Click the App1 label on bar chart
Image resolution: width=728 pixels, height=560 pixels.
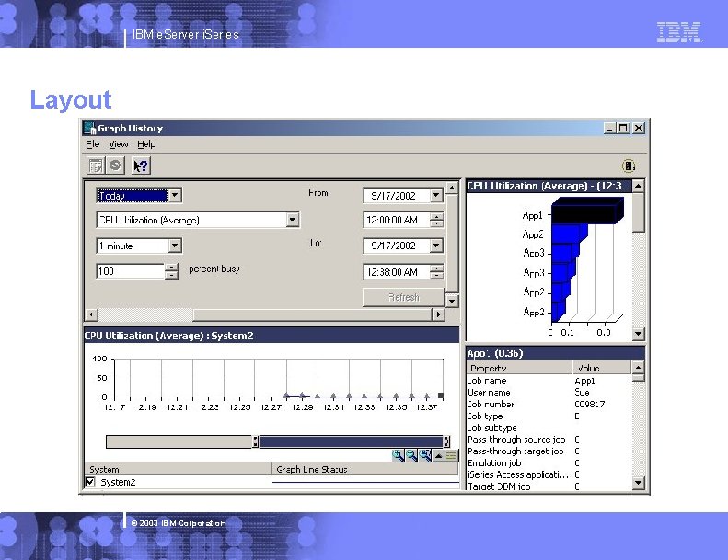point(532,215)
